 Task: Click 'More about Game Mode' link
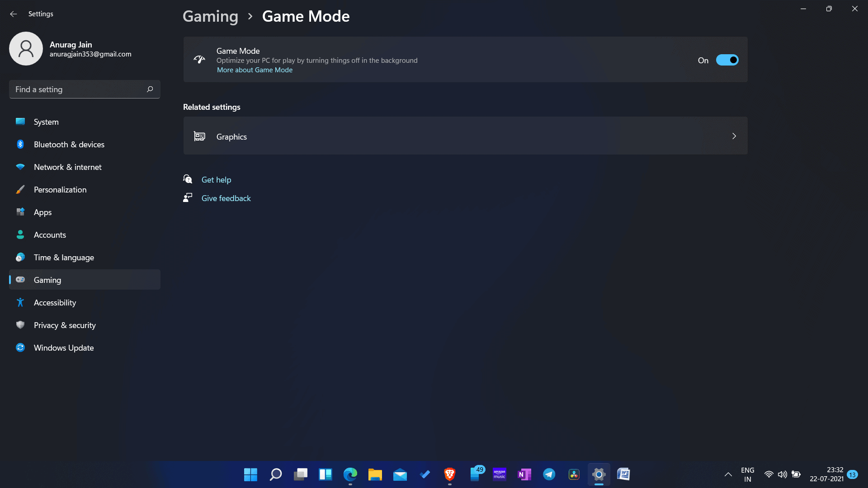(255, 70)
